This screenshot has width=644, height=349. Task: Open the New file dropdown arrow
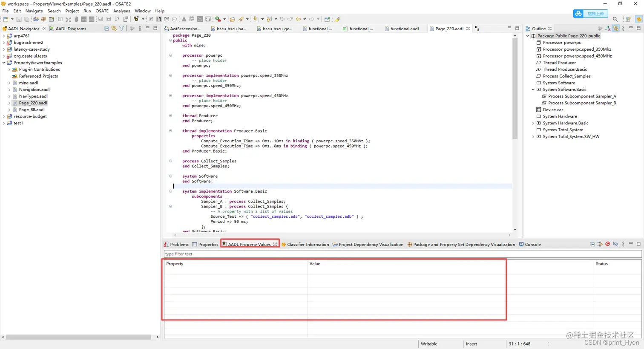click(x=12, y=19)
